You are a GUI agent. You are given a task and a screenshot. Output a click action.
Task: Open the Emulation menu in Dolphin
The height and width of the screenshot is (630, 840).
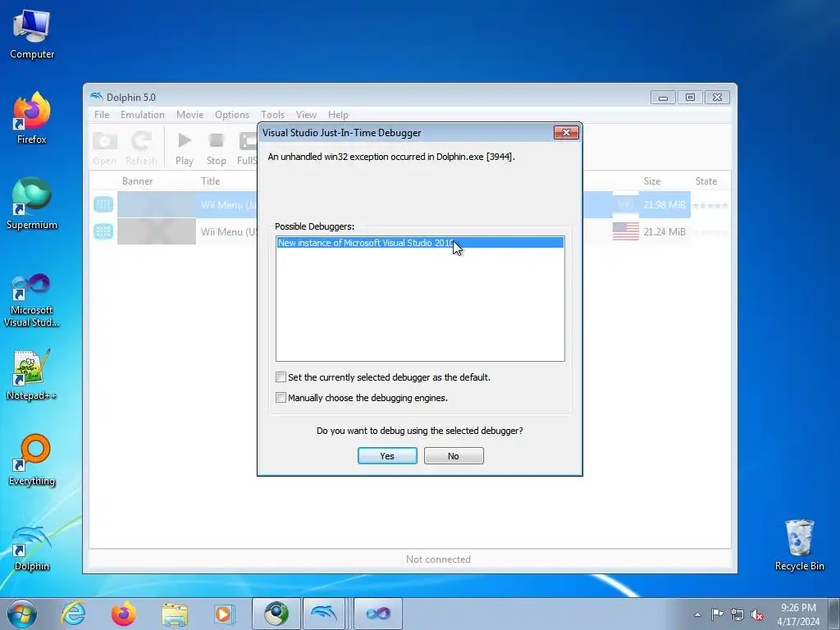coord(143,115)
